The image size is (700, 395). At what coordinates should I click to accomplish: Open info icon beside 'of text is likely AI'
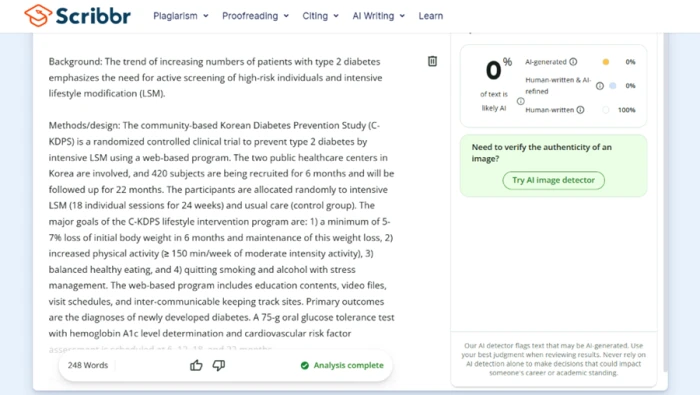point(521,101)
